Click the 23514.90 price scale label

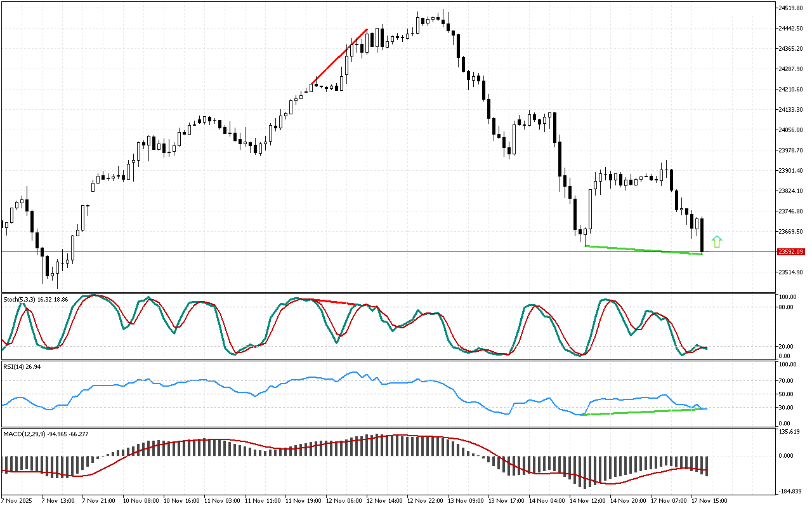790,272
